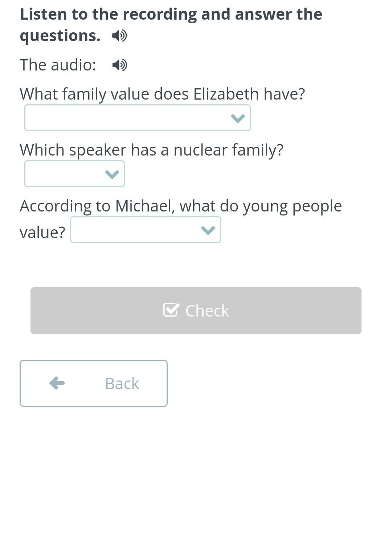Click the left arrow icon in Back
Image resolution: width=392 pixels, height=552 pixels.
point(57,383)
